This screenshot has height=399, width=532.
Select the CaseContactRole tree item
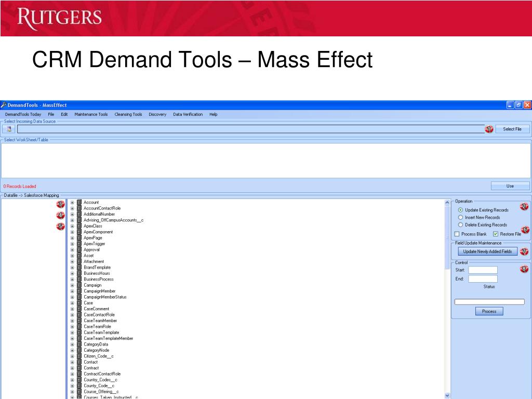tap(99, 315)
